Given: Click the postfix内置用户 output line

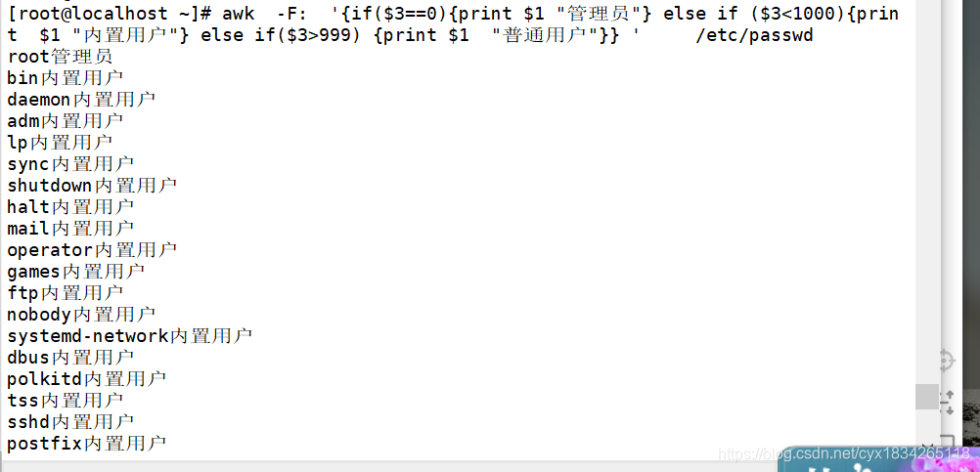Looking at the screenshot, I should tap(87, 444).
